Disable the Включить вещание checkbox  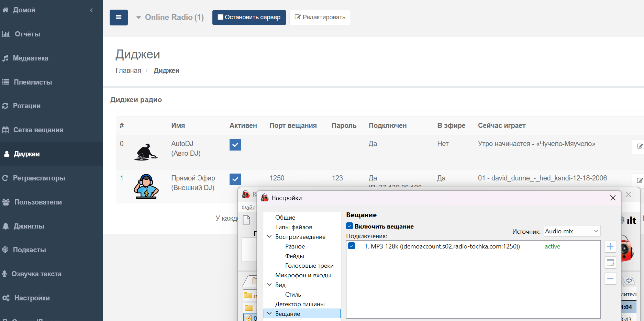349,226
